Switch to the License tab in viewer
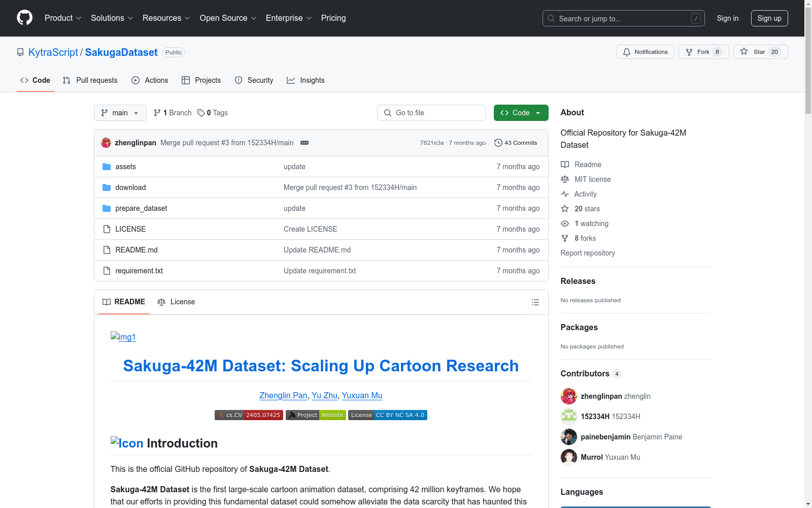The image size is (812, 508). coord(176,302)
